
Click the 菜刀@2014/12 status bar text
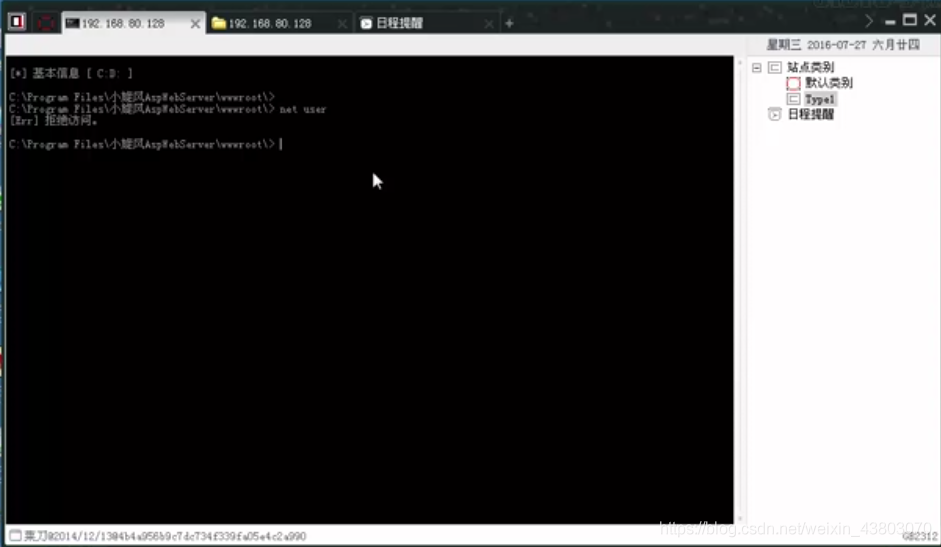[165, 536]
